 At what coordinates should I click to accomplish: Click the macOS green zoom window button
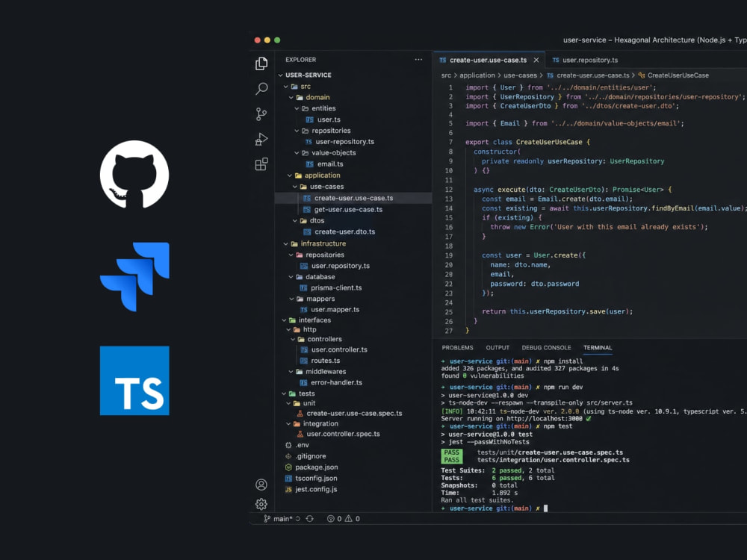[x=277, y=40]
